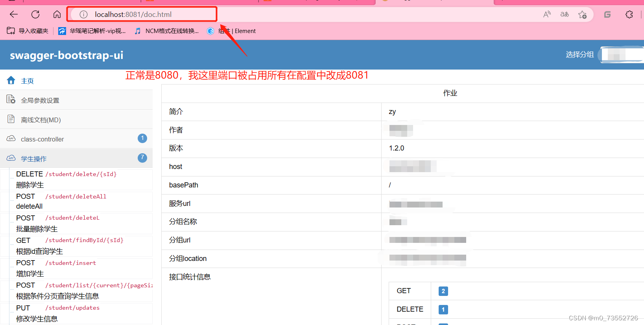Click the gray G extension icon
644x325 pixels.
click(607, 15)
